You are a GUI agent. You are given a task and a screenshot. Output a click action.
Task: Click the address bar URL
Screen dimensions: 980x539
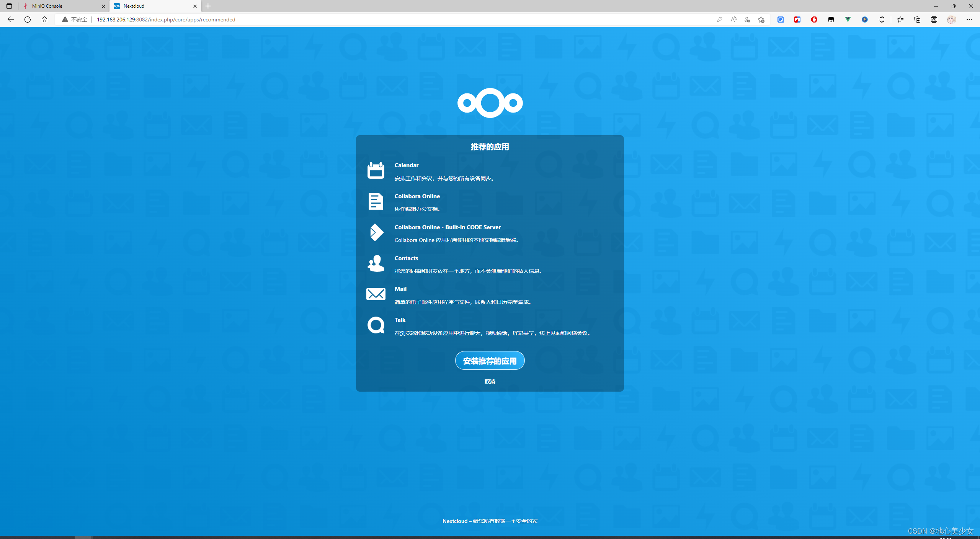pos(166,20)
